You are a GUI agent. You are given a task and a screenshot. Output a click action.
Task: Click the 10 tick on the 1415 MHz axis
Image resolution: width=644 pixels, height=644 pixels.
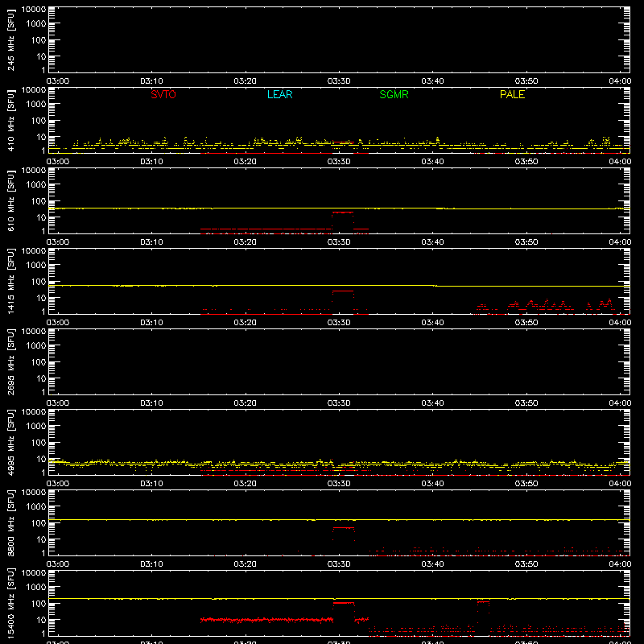point(41,298)
